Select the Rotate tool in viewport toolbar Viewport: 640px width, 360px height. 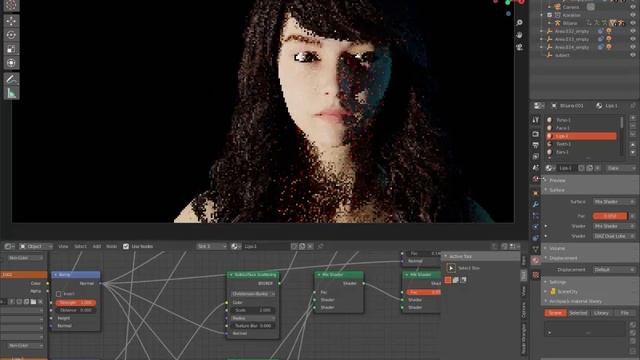pyautogui.click(x=11, y=35)
